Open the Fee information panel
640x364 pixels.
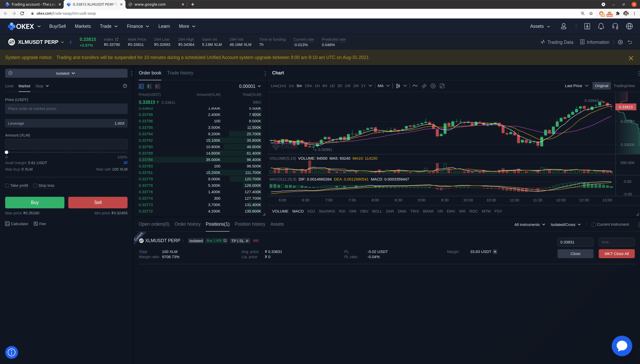(x=40, y=224)
